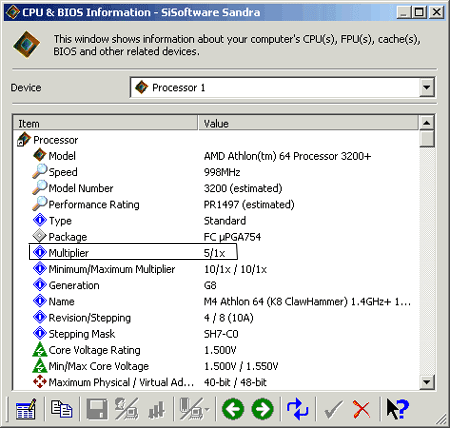Click the copy to clipboard icon
This screenshot has width=450, height=428.
click(61, 409)
